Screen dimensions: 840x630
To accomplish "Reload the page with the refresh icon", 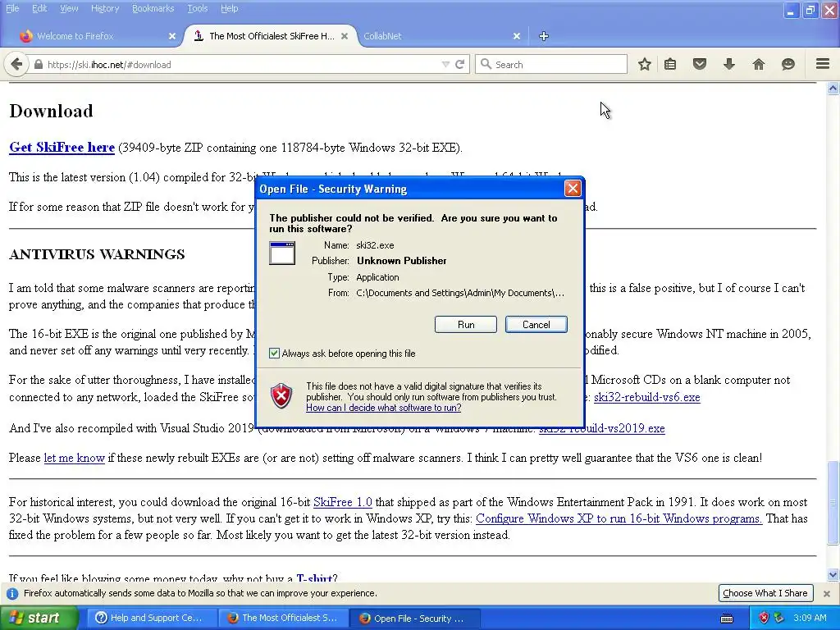I will pos(459,64).
